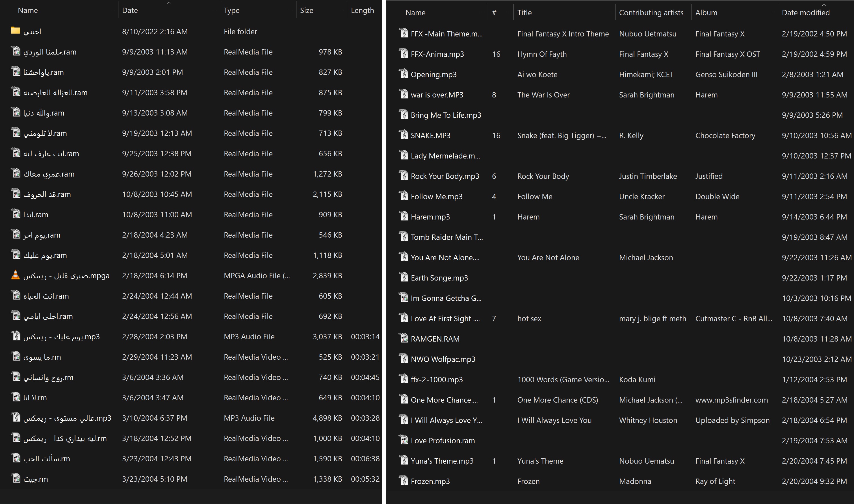
Task: Sort left pane by Name column header
Action: [x=28, y=10]
